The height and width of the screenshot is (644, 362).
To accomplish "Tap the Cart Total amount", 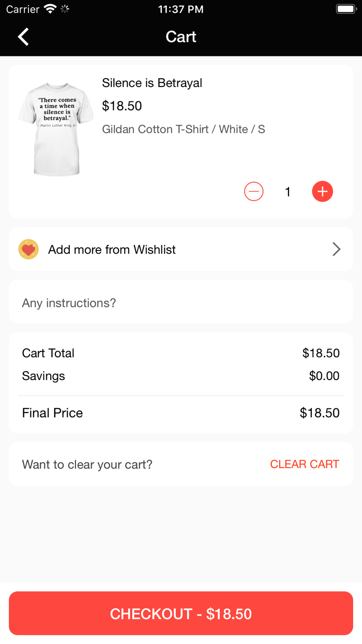I will point(321,353).
